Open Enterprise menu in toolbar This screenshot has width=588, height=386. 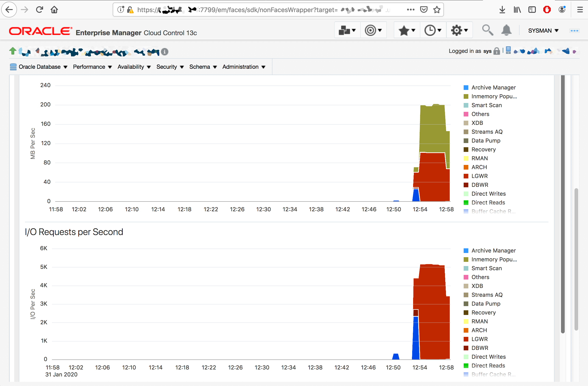347,30
